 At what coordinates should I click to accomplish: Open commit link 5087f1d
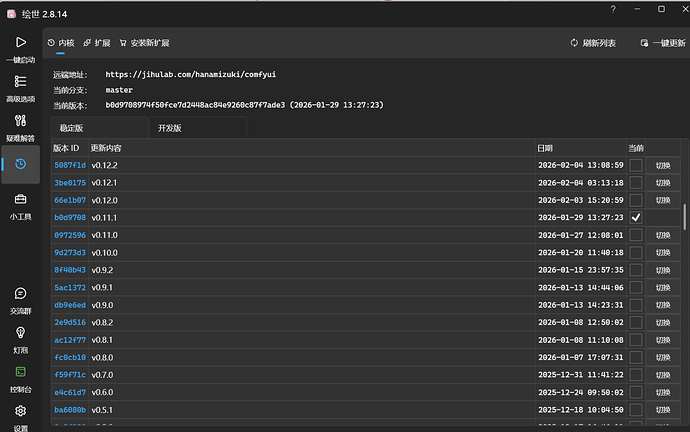coord(70,165)
